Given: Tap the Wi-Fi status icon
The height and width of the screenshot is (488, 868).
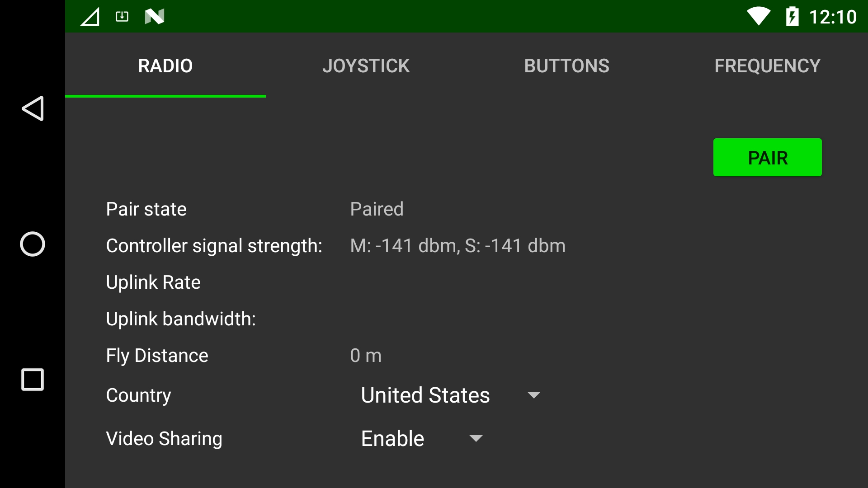Looking at the screenshot, I should [x=758, y=17].
